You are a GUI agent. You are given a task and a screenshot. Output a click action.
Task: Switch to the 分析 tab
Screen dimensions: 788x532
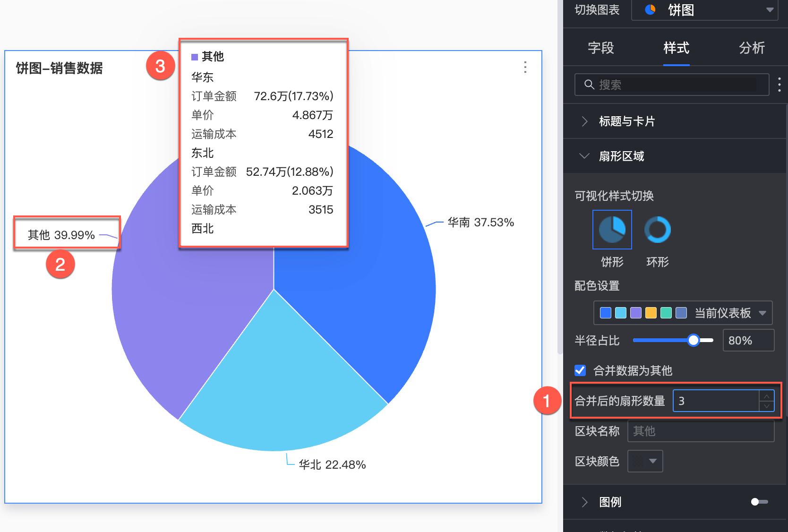tap(751, 48)
